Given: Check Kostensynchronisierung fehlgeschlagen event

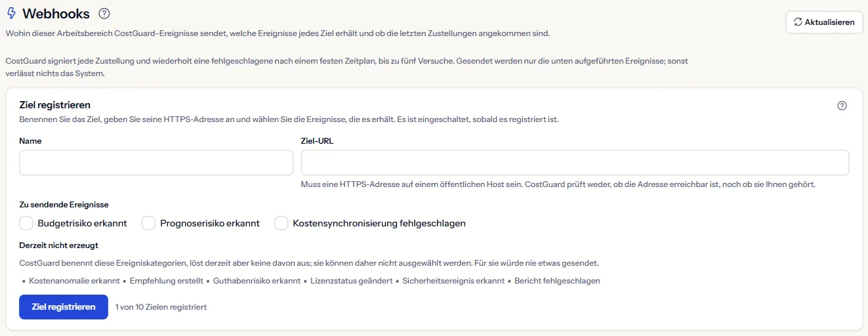Looking at the screenshot, I should [x=281, y=223].
